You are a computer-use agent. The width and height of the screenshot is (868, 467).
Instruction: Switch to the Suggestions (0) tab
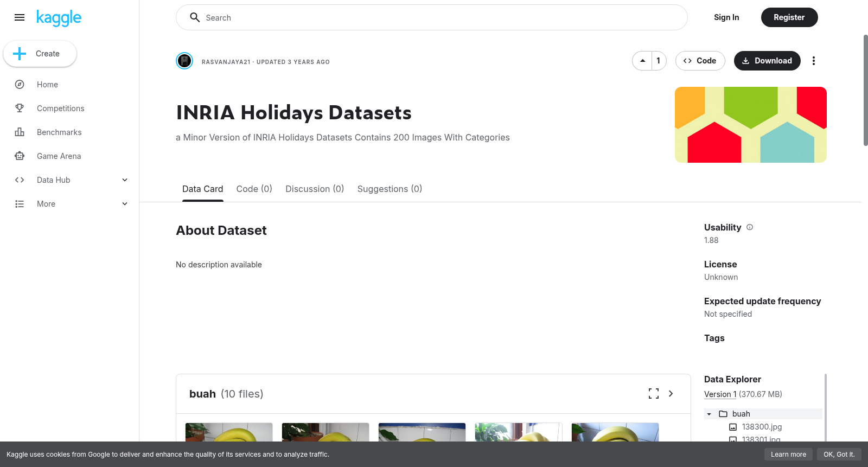pos(390,189)
